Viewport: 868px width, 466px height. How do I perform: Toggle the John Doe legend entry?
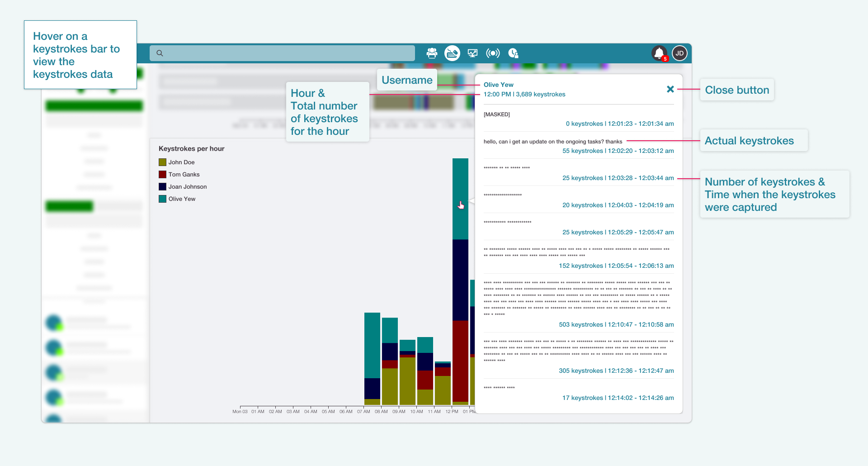pyautogui.click(x=177, y=162)
